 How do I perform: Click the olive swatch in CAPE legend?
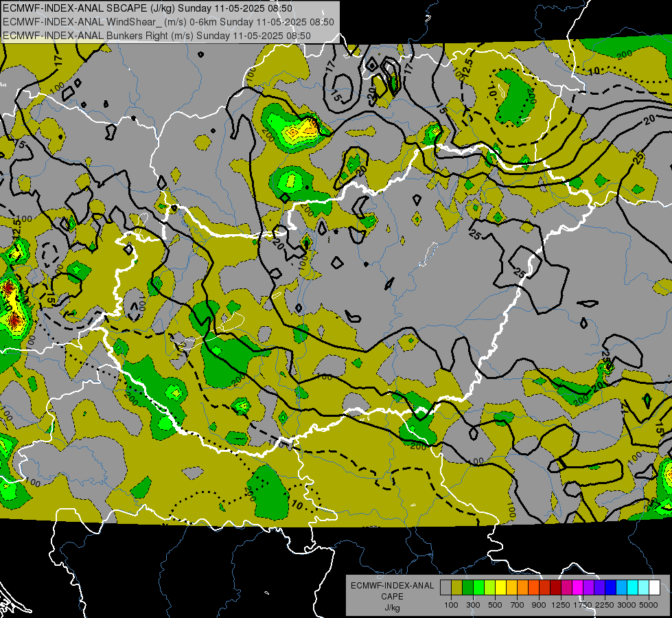tap(457, 588)
